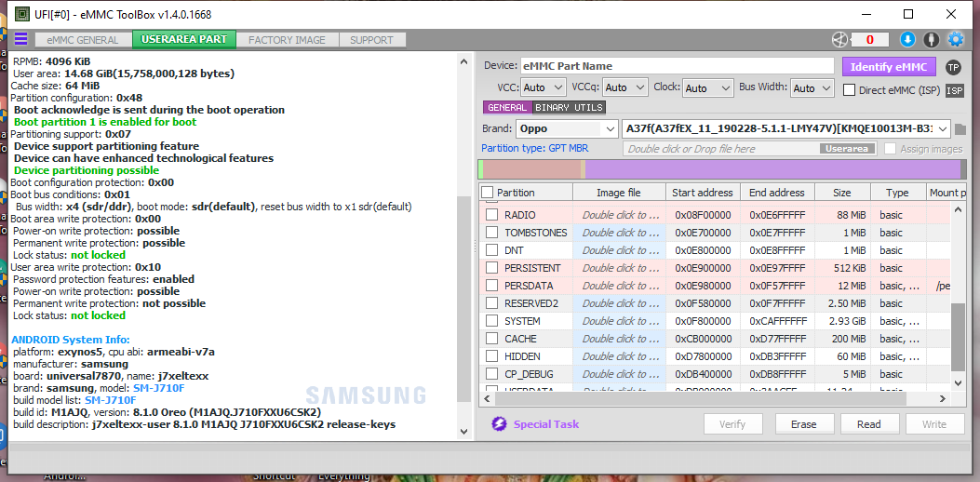Click the End address column header

[x=777, y=193]
